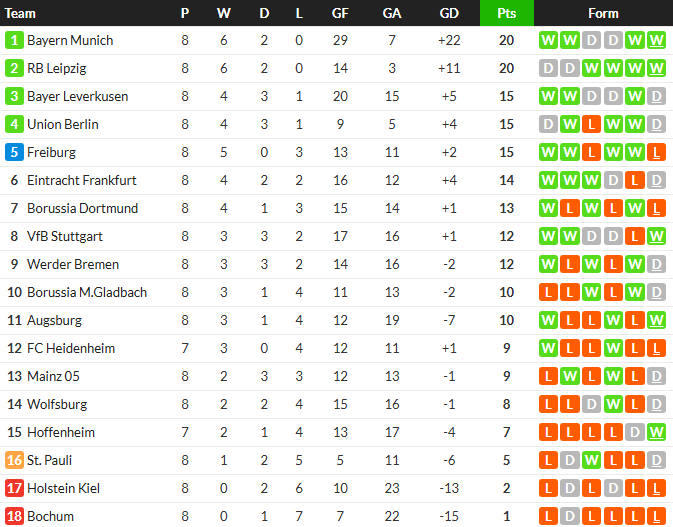
Task: Click Hoffenheim's latest green W form box
Action: click(656, 433)
